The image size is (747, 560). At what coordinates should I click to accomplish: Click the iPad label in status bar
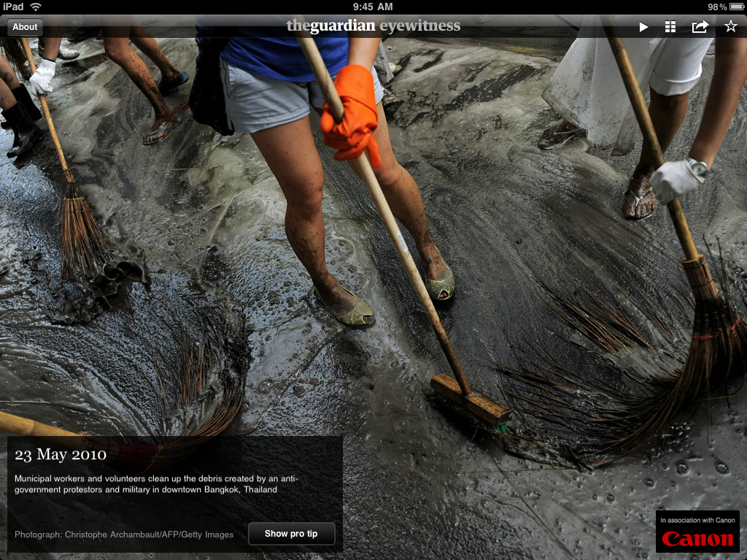pos(13,7)
